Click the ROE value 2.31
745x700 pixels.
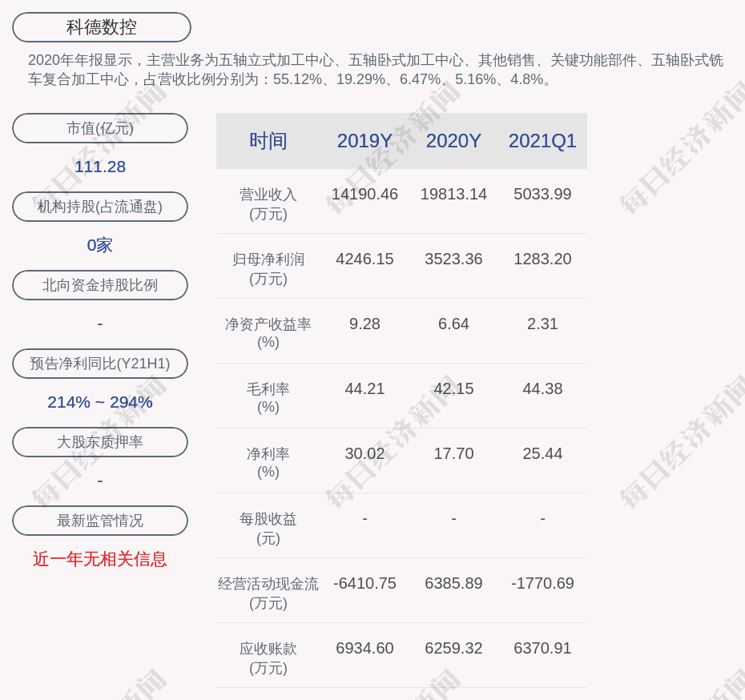coord(542,324)
